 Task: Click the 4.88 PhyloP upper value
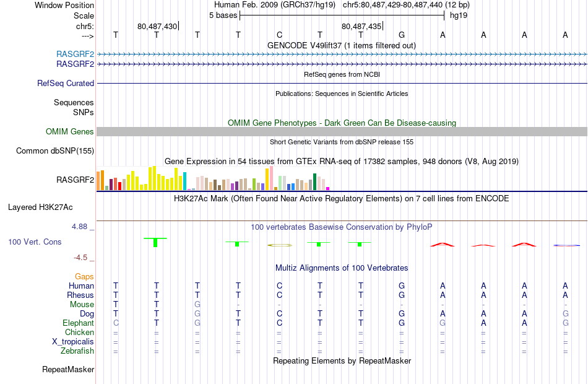pyautogui.click(x=79, y=227)
